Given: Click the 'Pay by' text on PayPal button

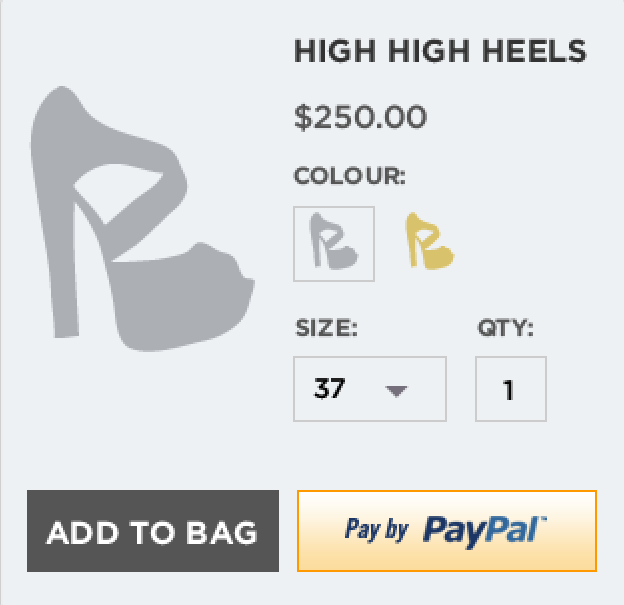Looking at the screenshot, I should coord(377,530).
